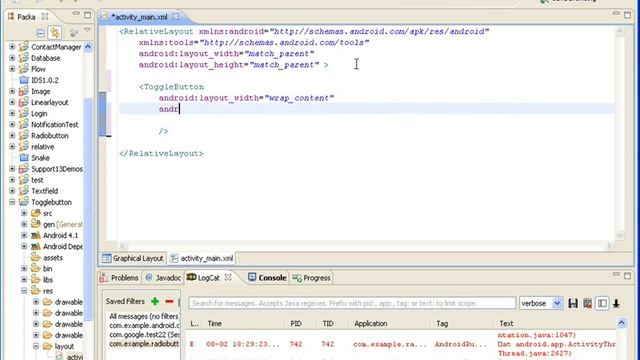Add a new LogCat saved filter
Image resolution: width=640 pixels, height=360 pixels.
pyautogui.click(x=155, y=302)
